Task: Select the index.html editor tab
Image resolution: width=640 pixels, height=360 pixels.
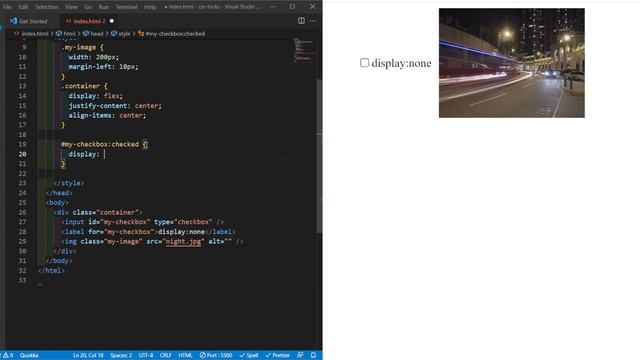Action: [89, 21]
